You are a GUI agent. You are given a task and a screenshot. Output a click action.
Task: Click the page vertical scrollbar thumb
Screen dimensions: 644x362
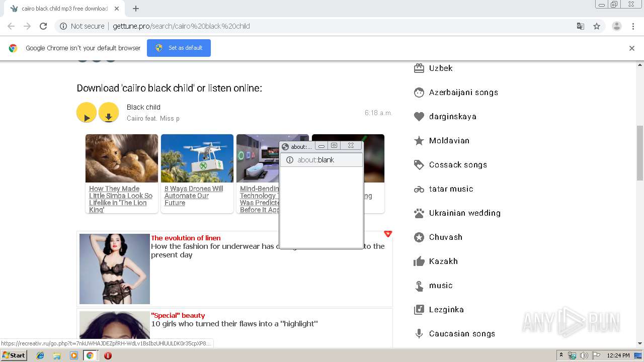click(640, 153)
